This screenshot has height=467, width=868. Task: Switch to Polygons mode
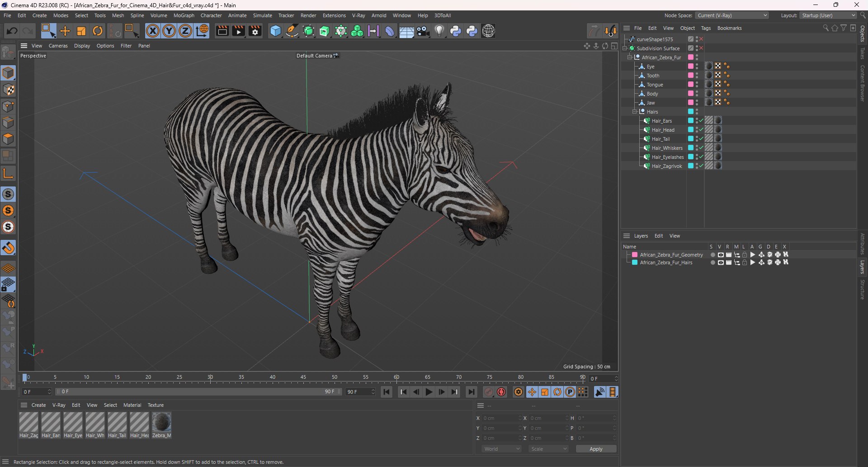[8, 139]
